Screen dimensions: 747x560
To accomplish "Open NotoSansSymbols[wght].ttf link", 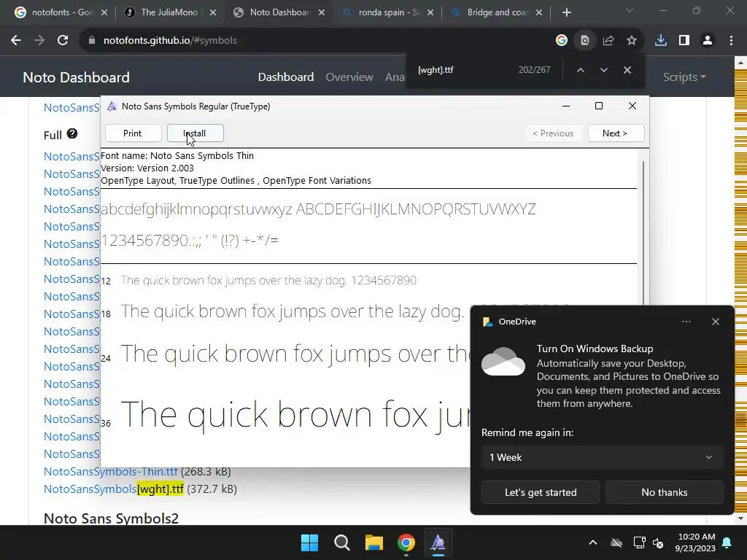I will pyautogui.click(x=113, y=489).
